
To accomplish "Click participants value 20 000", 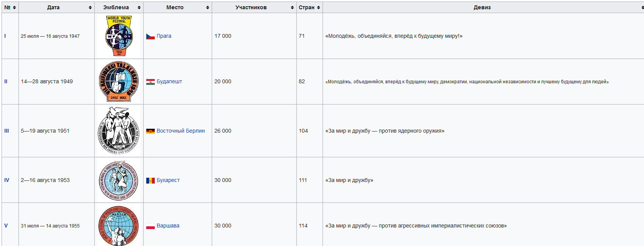I will pos(223,81).
